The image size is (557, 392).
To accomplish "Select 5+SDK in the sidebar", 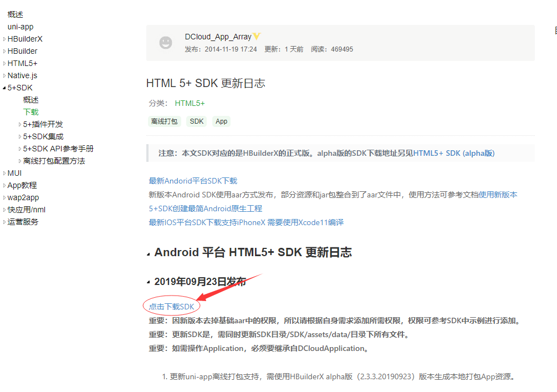I will tap(20, 88).
